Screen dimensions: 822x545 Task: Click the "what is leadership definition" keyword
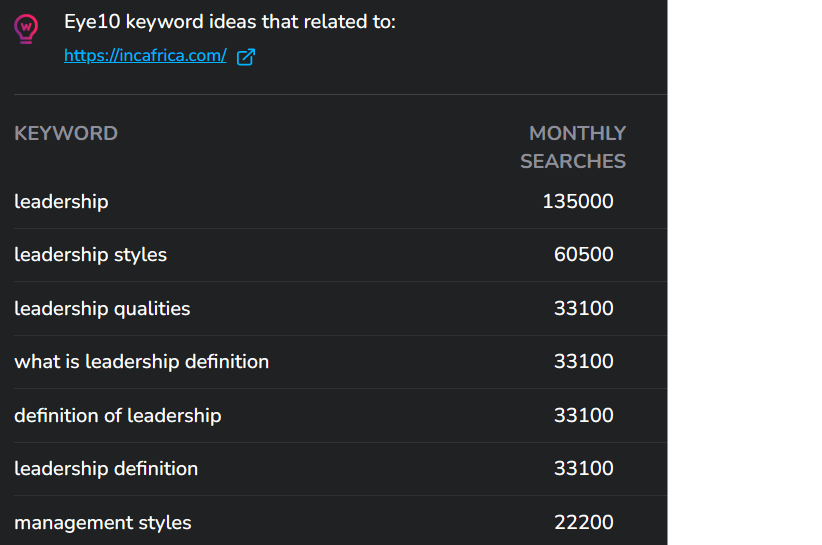click(141, 362)
